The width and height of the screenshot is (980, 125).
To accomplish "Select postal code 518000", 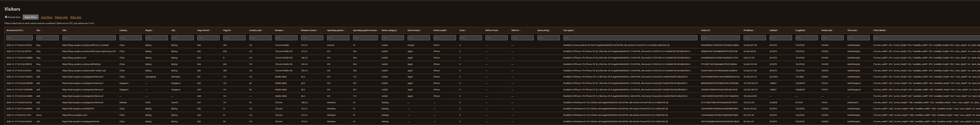I will pos(824,77).
